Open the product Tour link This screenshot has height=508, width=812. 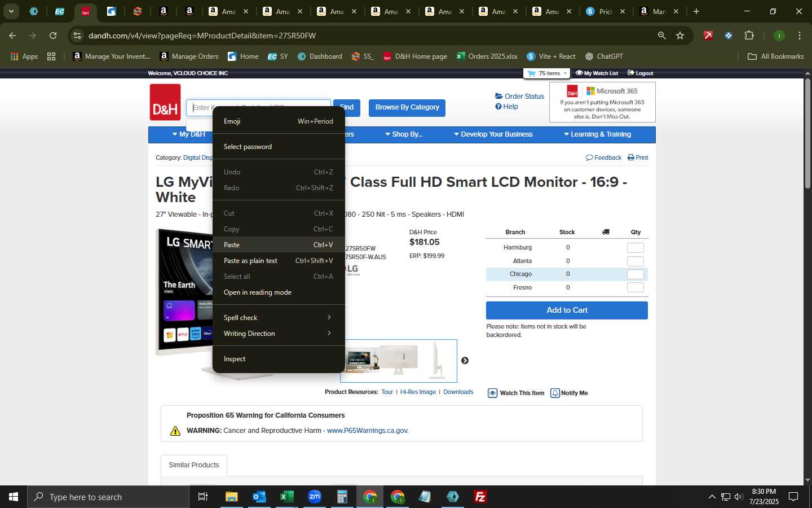pyautogui.click(x=387, y=392)
